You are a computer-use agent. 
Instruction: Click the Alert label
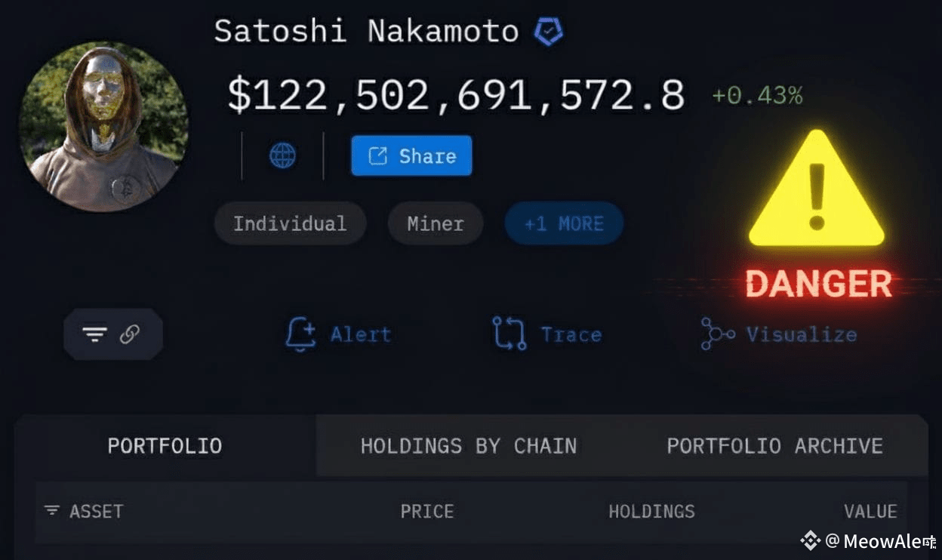361,334
